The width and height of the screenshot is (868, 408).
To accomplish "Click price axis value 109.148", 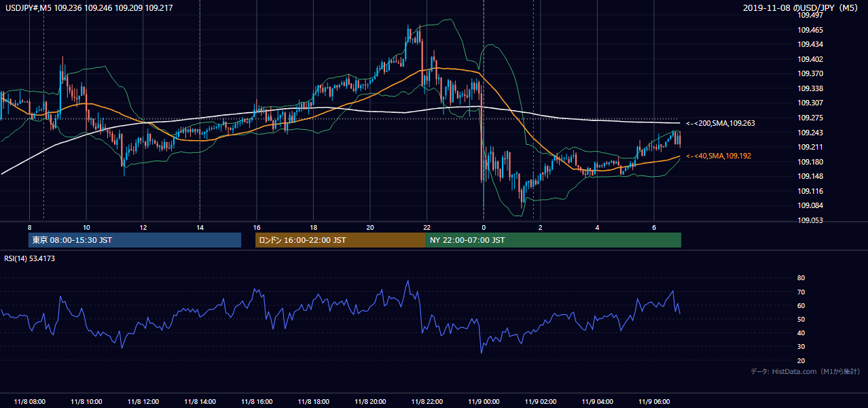I will (810, 176).
